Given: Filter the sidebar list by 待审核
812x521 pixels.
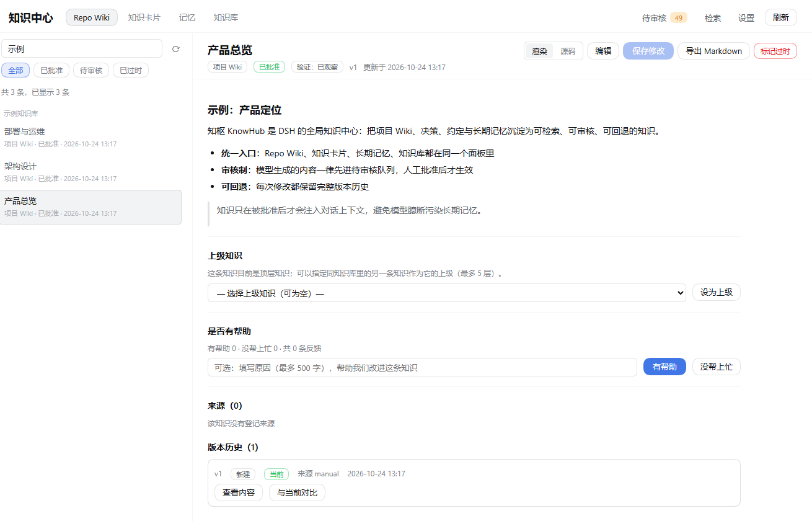Looking at the screenshot, I should [x=91, y=70].
